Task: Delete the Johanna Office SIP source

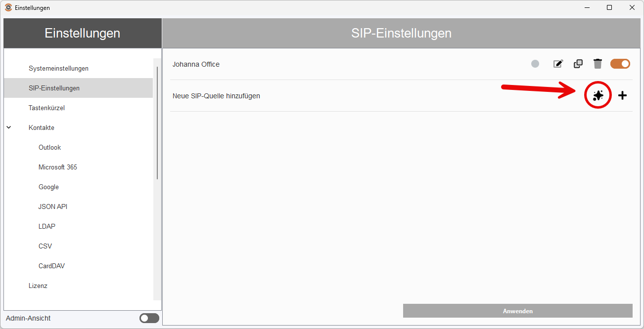Action: pyautogui.click(x=598, y=64)
